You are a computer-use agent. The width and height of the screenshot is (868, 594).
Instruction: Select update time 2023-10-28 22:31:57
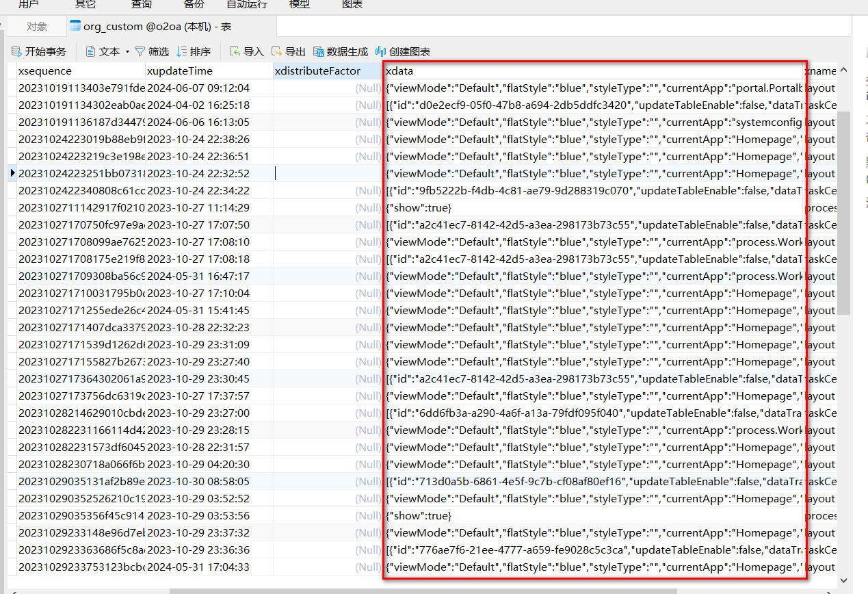click(209, 447)
